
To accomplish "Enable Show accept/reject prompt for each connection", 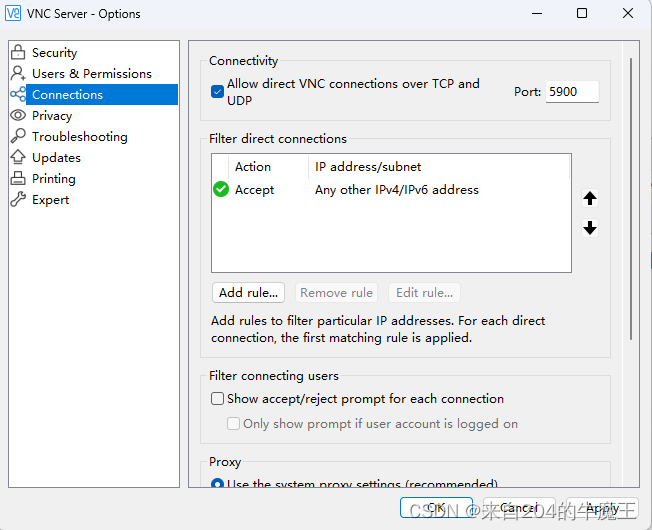I will click(217, 399).
